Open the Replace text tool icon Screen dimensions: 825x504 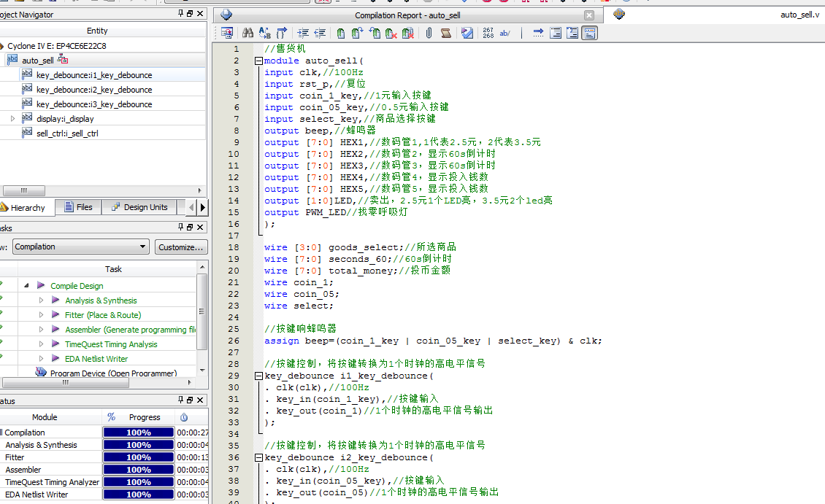click(x=264, y=33)
